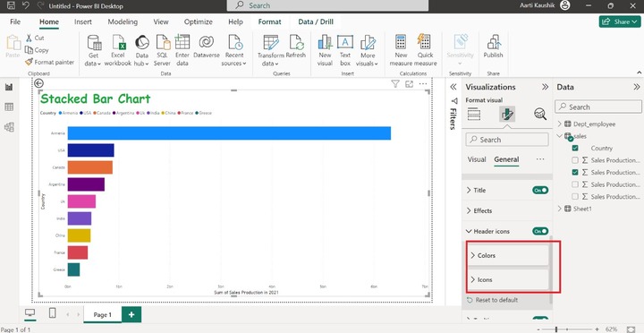Uncheck the checked Sales Production field

(575, 172)
